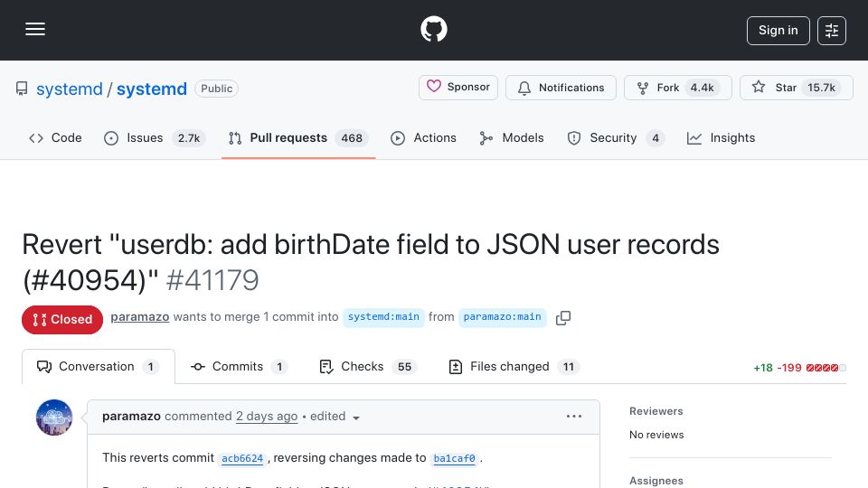868x488 pixels.
Task: Click the +18 -199 diffstat indicator
Action: (799, 368)
